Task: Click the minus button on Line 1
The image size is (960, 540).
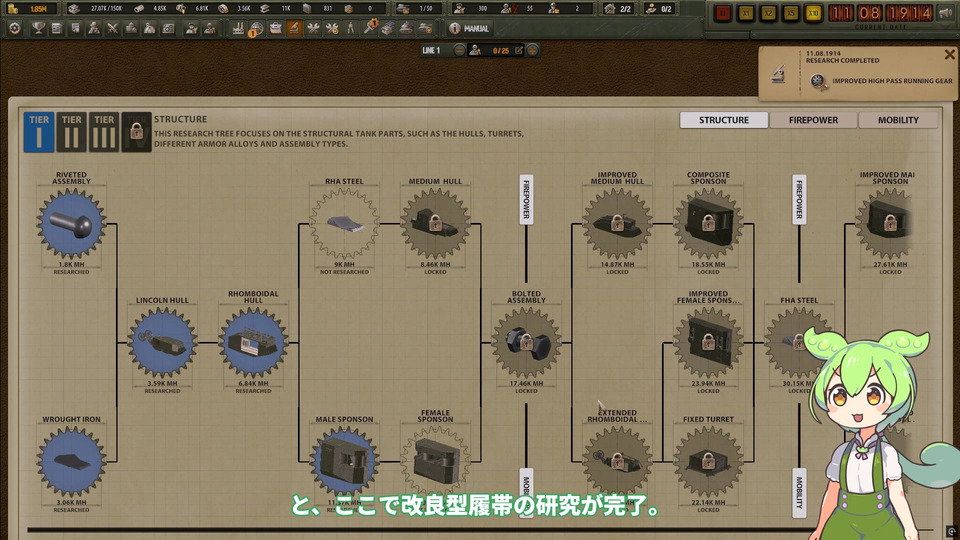Action: point(459,51)
